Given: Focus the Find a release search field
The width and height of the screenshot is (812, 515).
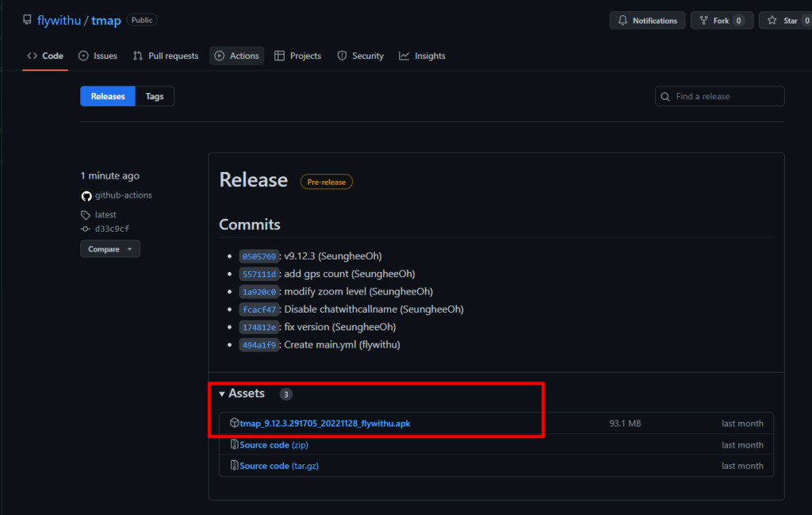Looking at the screenshot, I should point(726,97).
